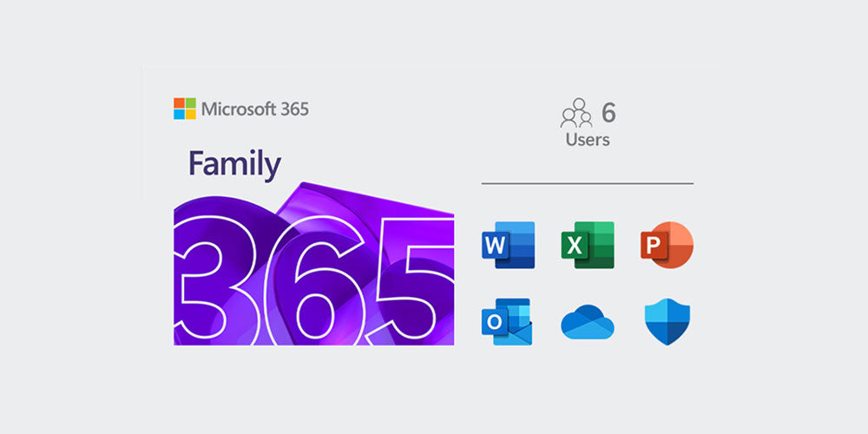Click the "Family" heading
This screenshot has width=868, height=434.
pos(234,164)
